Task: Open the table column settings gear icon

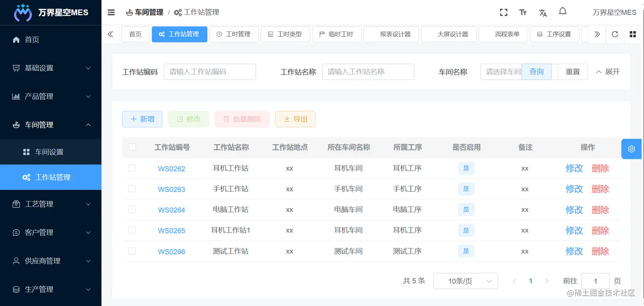Action: coord(631,149)
